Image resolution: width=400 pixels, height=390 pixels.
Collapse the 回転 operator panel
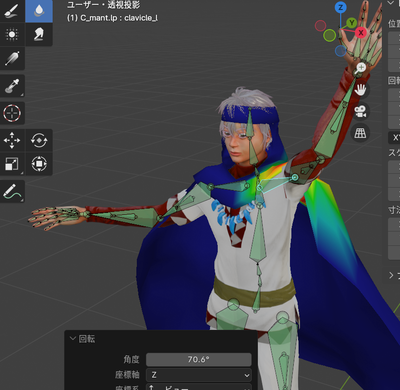click(x=73, y=339)
